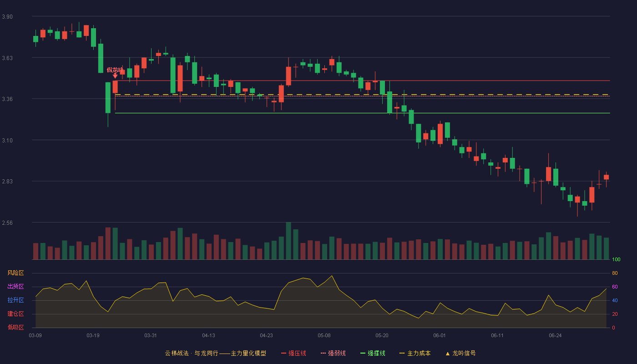Click the 3.63 price axis label

click(x=7, y=58)
